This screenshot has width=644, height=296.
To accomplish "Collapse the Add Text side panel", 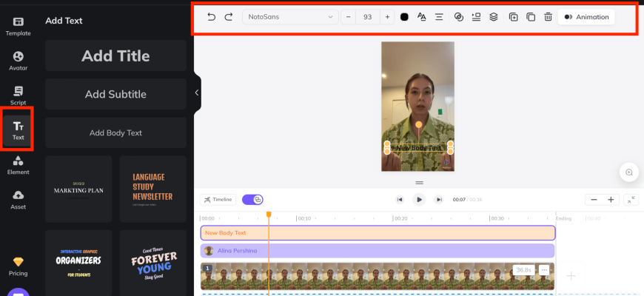I will coord(196,92).
